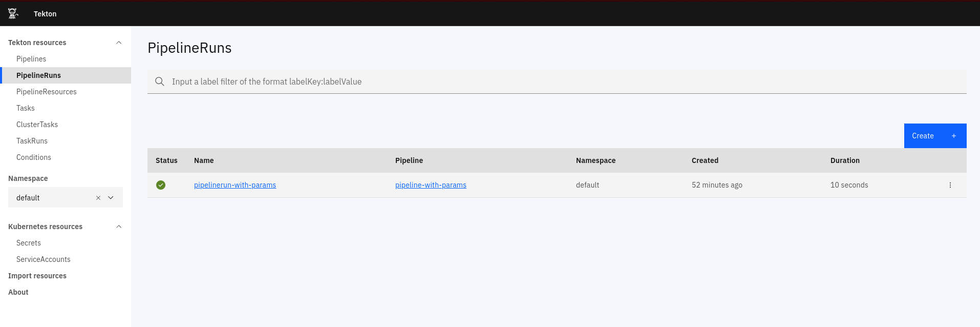980x327 pixels.
Task: Click the Duration column header
Action: [x=845, y=160]
